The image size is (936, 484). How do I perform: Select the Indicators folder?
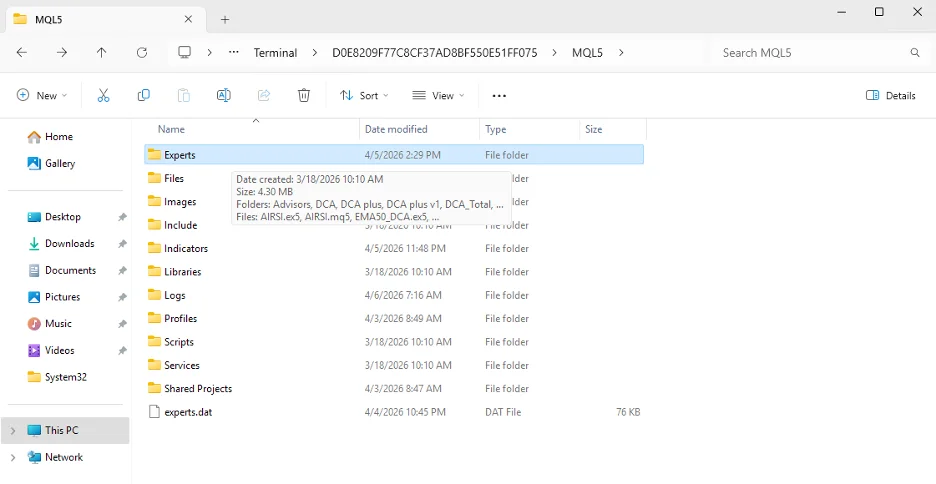tap(186, 248)
